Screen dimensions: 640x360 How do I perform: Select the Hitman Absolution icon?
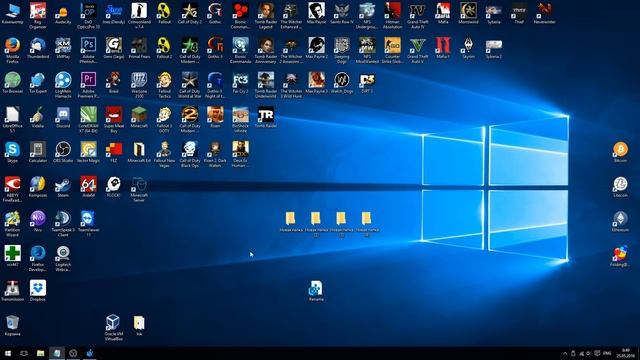tap(392, 11)
